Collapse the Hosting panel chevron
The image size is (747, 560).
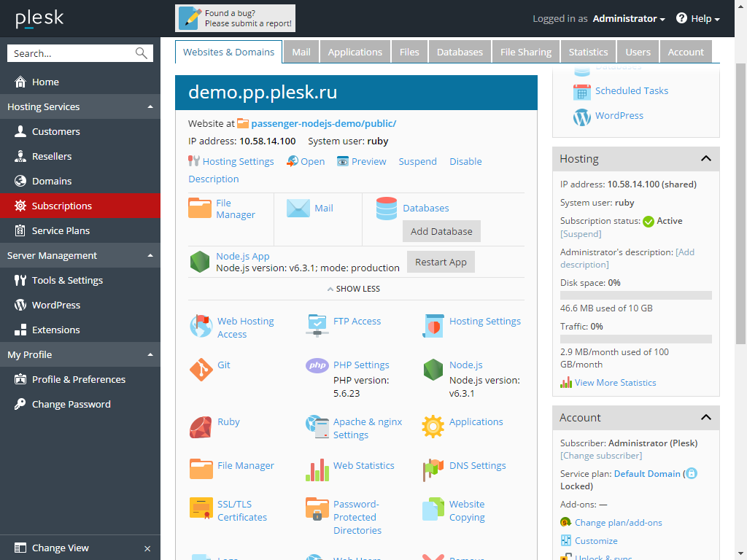pyautogui.click(x=705, y=158)
